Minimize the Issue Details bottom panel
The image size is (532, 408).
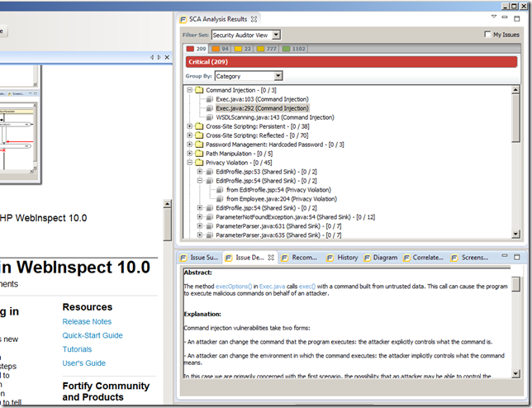pos(505,256)
